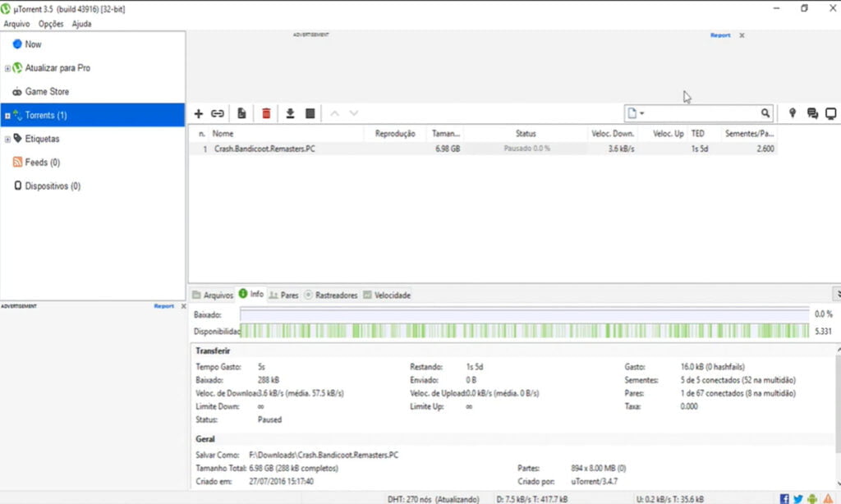This screenshot has width=841, height=504.
Task: Sort by Sementes/Pa... column header
Action: (x=748, y=134)
